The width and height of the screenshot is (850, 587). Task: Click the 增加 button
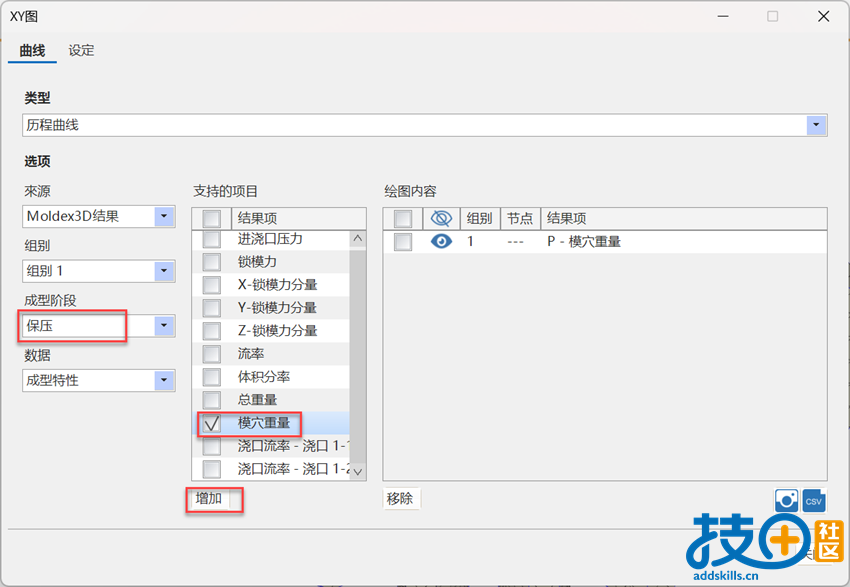click(209, 499)
